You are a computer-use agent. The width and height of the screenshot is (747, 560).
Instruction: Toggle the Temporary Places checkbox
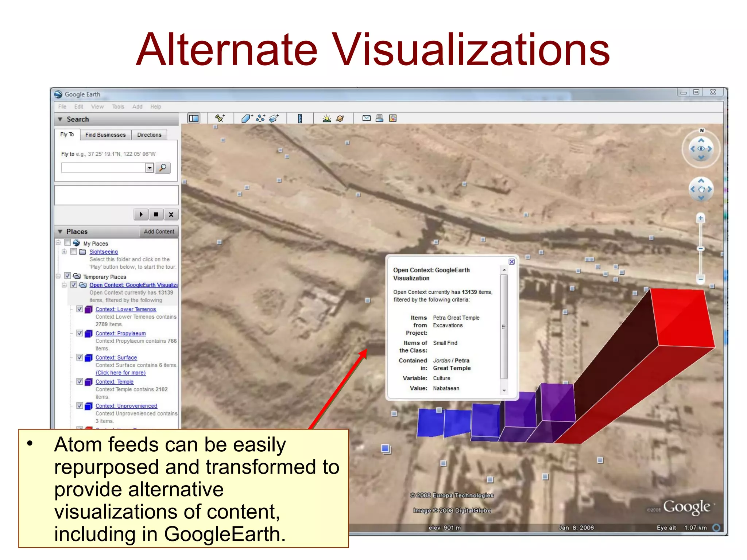coord(67,276)
